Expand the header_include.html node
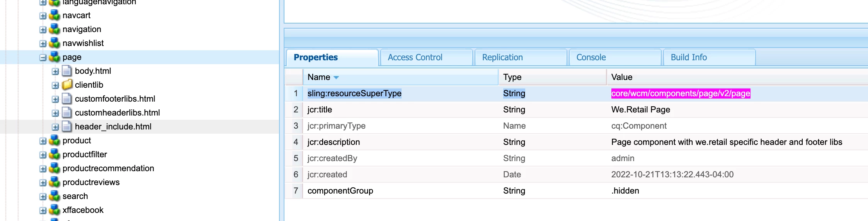 (x=55, y=127)
